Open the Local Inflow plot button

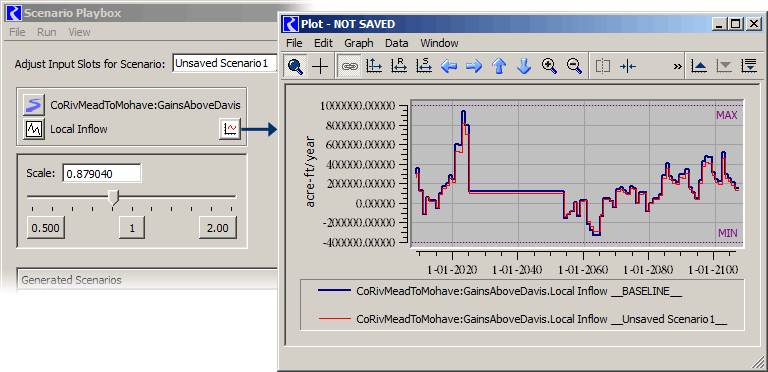230,129
